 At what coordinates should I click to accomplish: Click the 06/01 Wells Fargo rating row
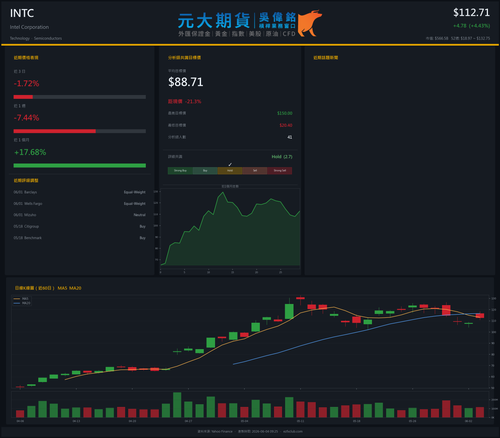tap(80, 204)
